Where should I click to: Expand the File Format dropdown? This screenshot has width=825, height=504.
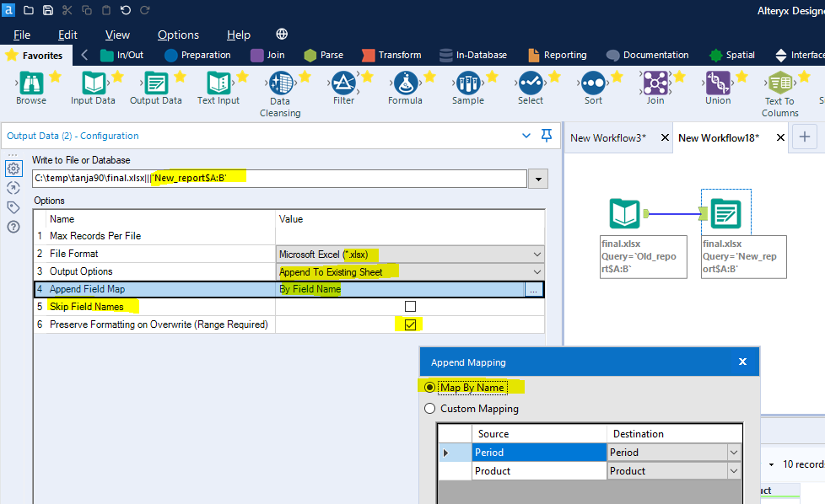click(x=537, y=255)
